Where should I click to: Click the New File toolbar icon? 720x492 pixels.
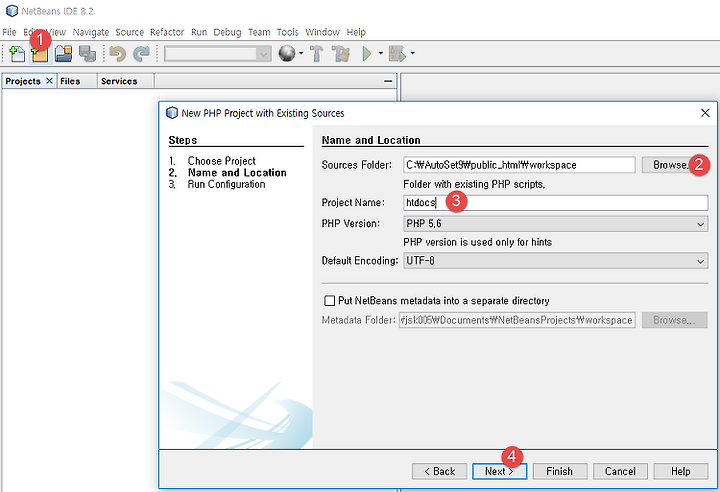pyautogui.click(x=17, y=54)
